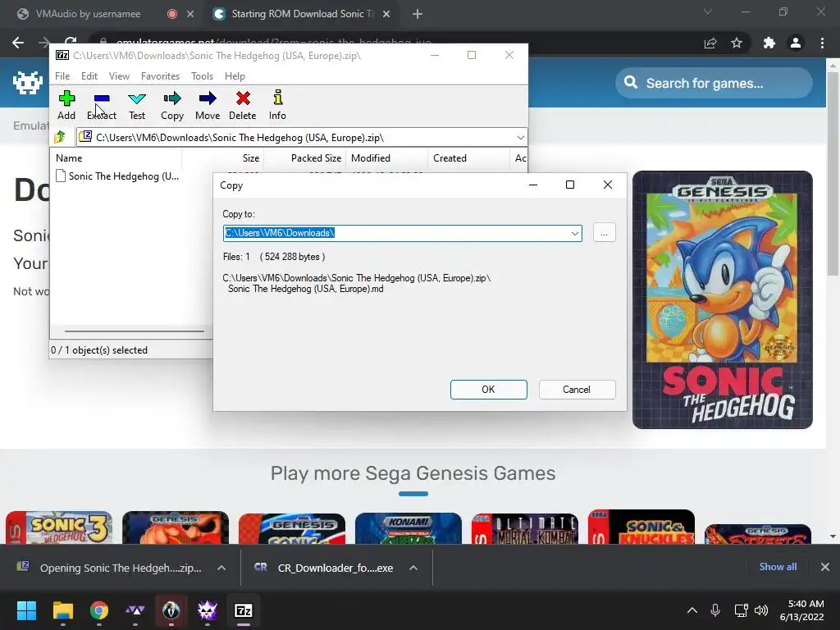The width and height of the screenshot is (840, 630).
Task: Confirm copy with the OK button
Action: pos(489,390)
